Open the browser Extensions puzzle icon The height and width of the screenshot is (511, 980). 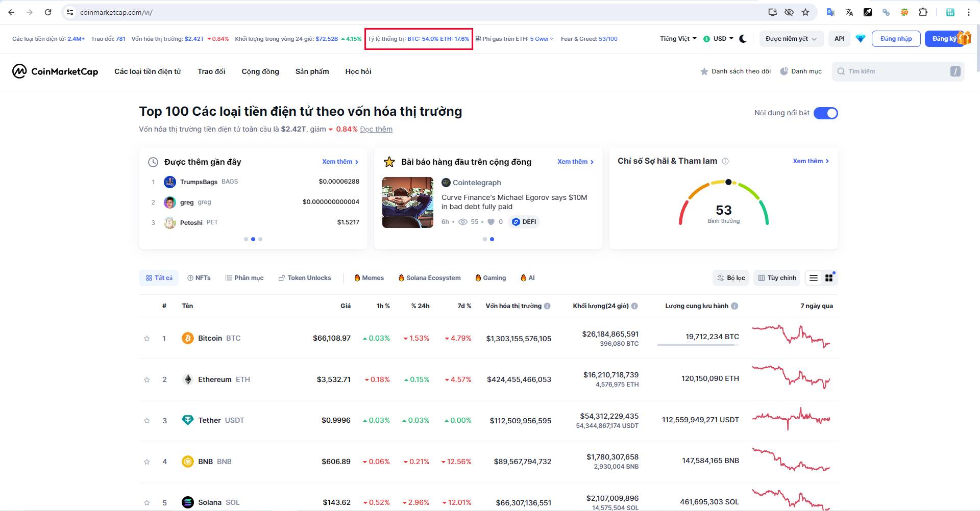pos(923,12)
